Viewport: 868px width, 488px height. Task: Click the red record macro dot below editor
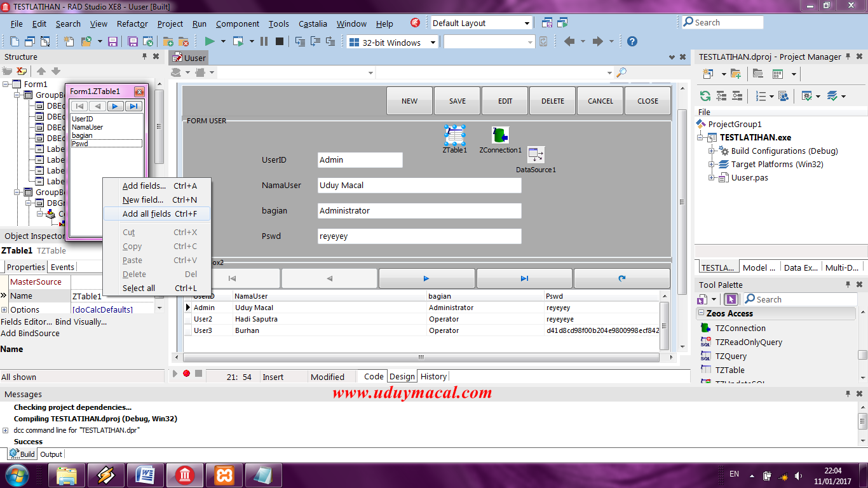(x=186, y=374)
